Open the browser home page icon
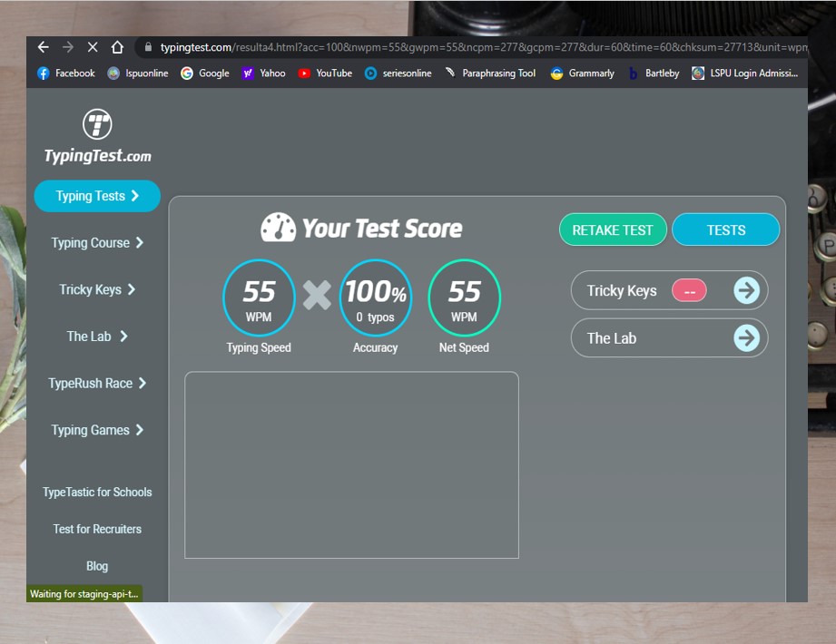 [117, 47]
